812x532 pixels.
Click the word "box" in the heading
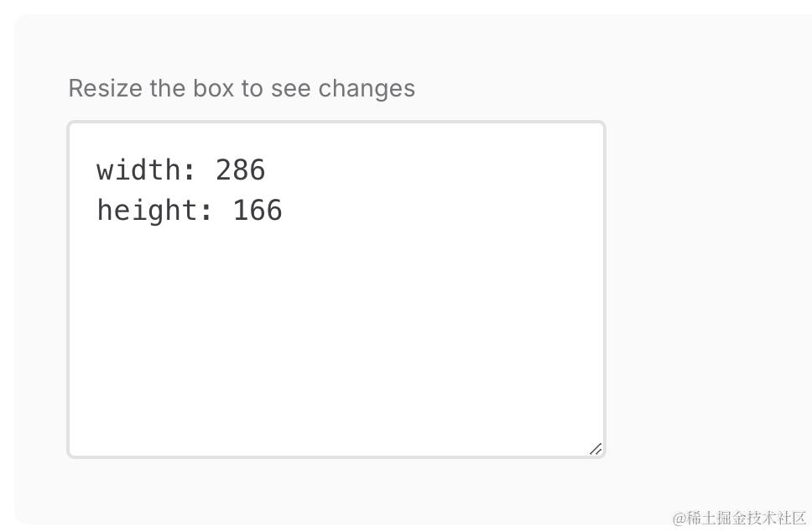(x=213, y=88)
